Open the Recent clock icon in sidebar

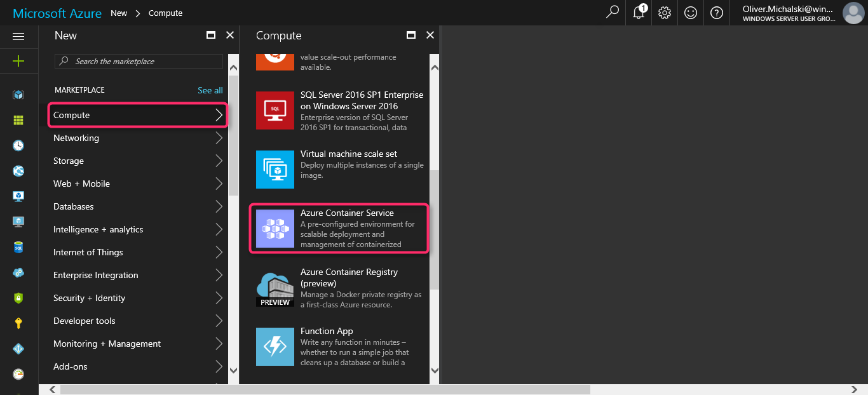coord(18,145)
